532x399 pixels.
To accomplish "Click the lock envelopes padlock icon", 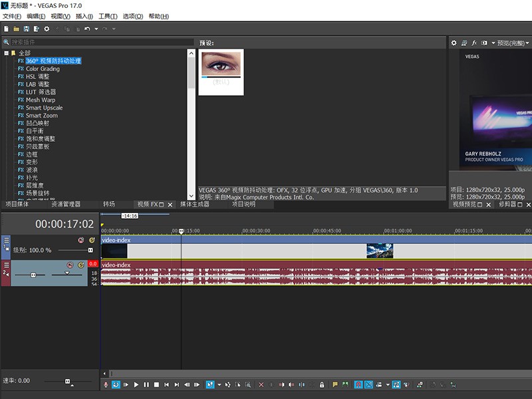I will point(322,384).
